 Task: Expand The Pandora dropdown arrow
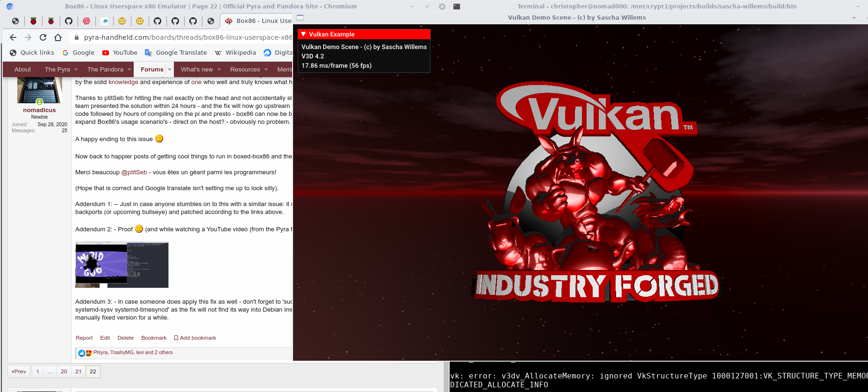click(x=129, y=70)
